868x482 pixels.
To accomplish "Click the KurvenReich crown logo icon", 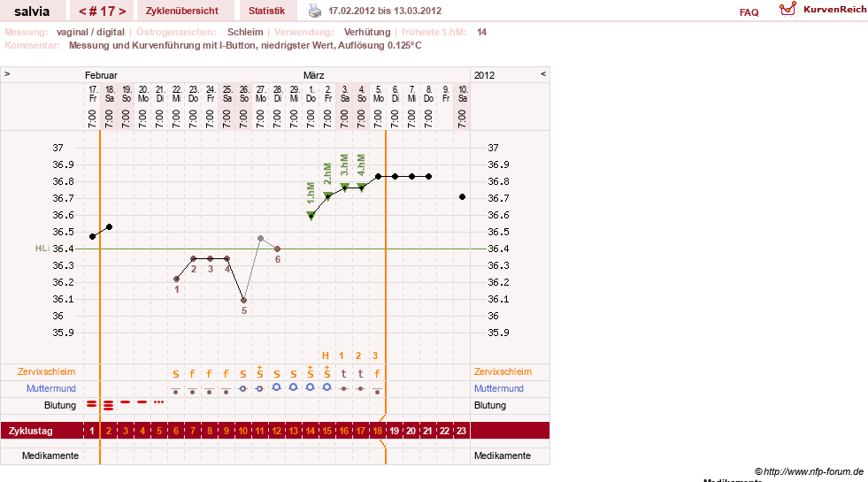I will tap(787, 9).
